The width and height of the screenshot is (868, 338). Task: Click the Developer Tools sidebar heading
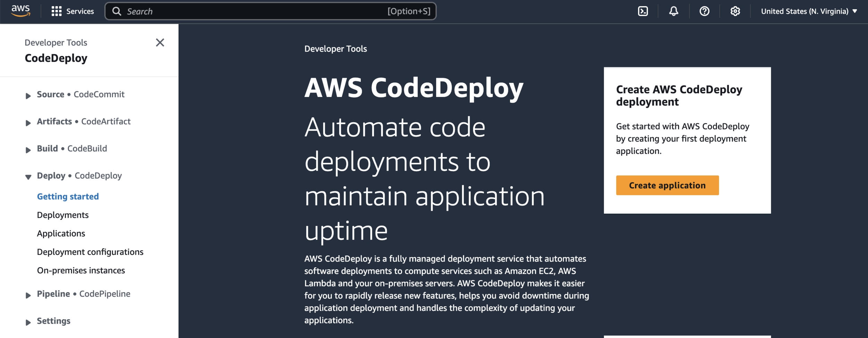click(x=56, y=42)
